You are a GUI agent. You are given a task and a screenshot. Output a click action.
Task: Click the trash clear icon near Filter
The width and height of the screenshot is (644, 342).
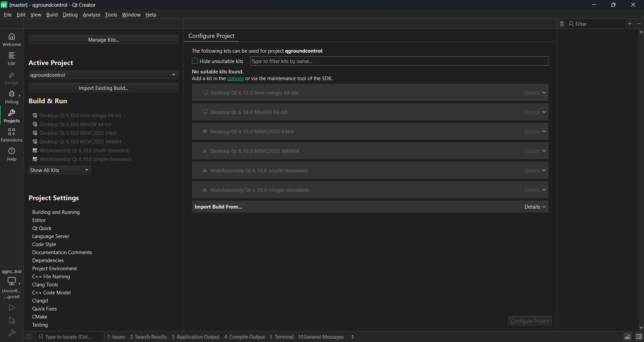(x=562, y=24)
